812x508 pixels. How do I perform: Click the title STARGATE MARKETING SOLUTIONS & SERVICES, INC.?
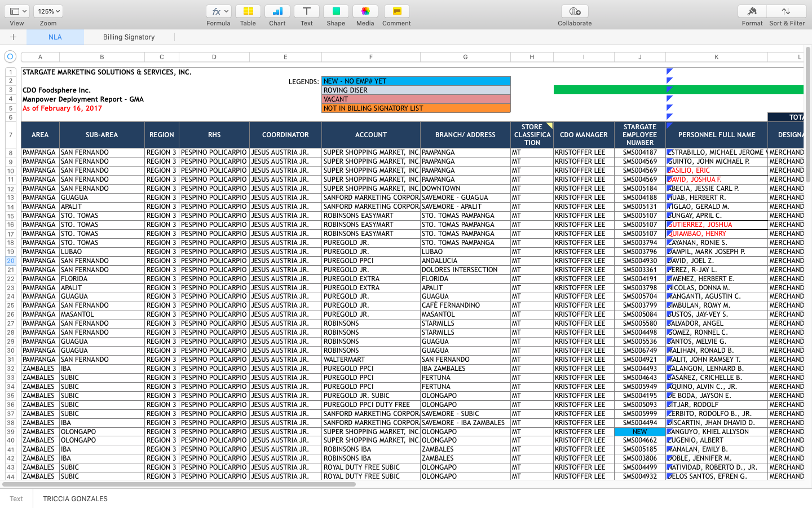point(107,72)
